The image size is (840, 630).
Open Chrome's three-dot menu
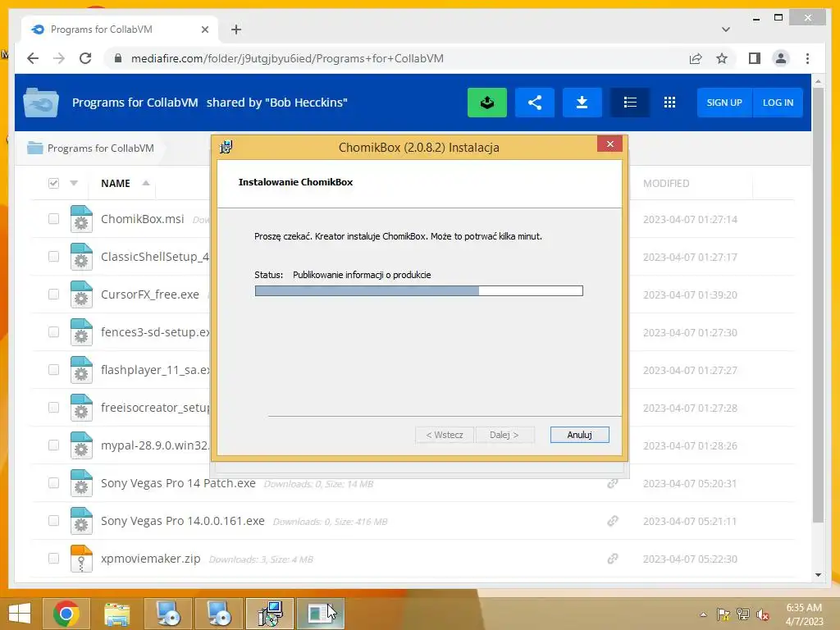(x=807, y=58)
